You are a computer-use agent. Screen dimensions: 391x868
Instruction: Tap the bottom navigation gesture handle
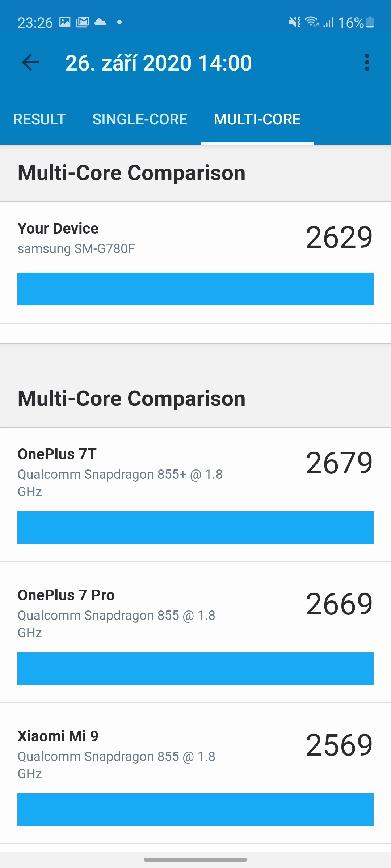coord(195,860)
